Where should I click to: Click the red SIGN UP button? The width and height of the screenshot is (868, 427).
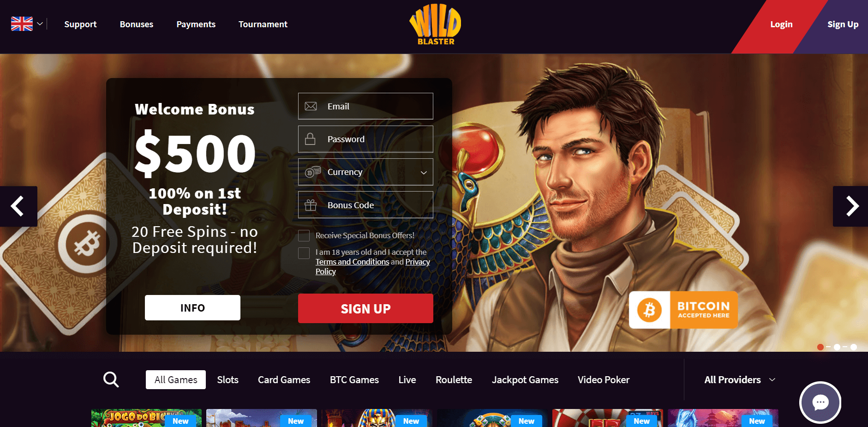pyautogui.click(x=365, y=308)
